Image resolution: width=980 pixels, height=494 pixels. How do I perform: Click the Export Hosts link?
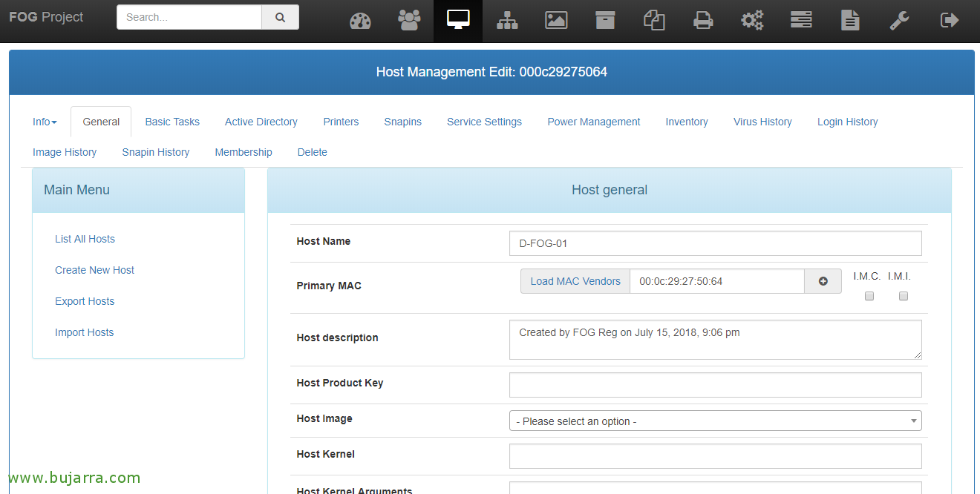click(85, 301)
